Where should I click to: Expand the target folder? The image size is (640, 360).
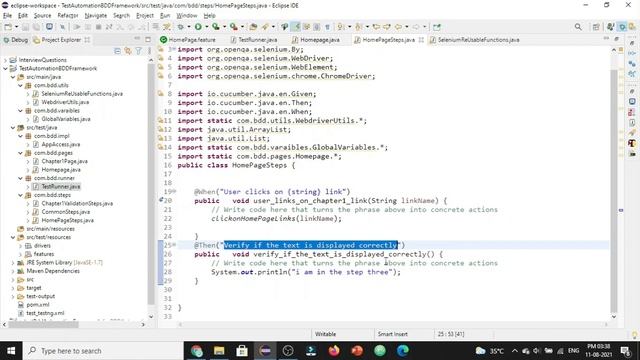point(13,288)
